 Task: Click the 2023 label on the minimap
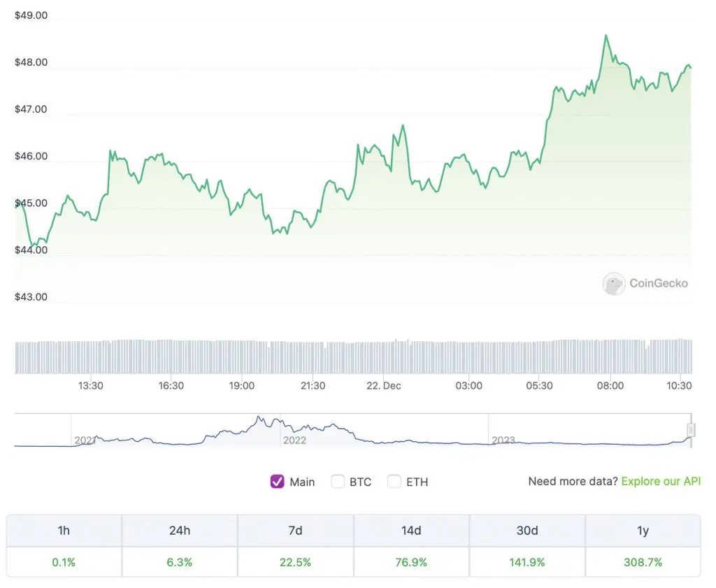tap(503, 440)
